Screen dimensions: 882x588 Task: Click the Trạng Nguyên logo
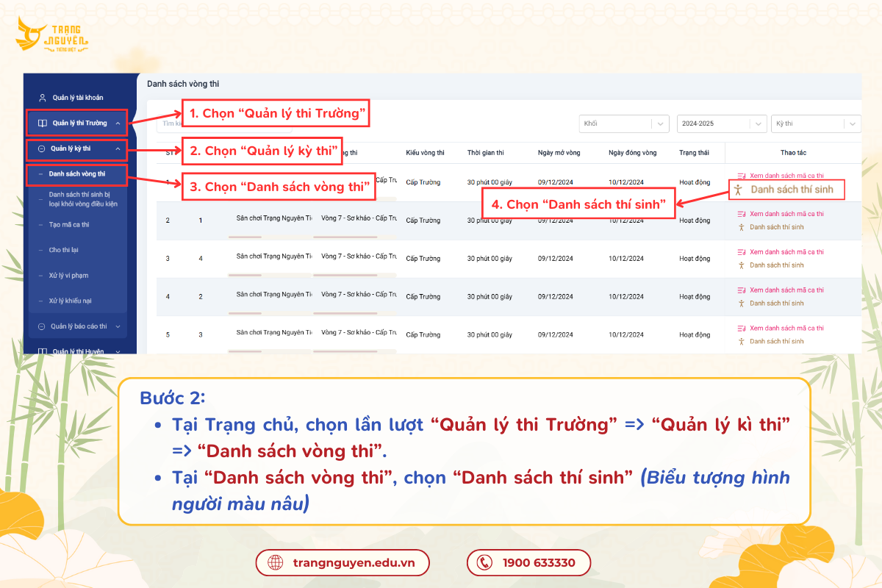click(x=54, y=35)
